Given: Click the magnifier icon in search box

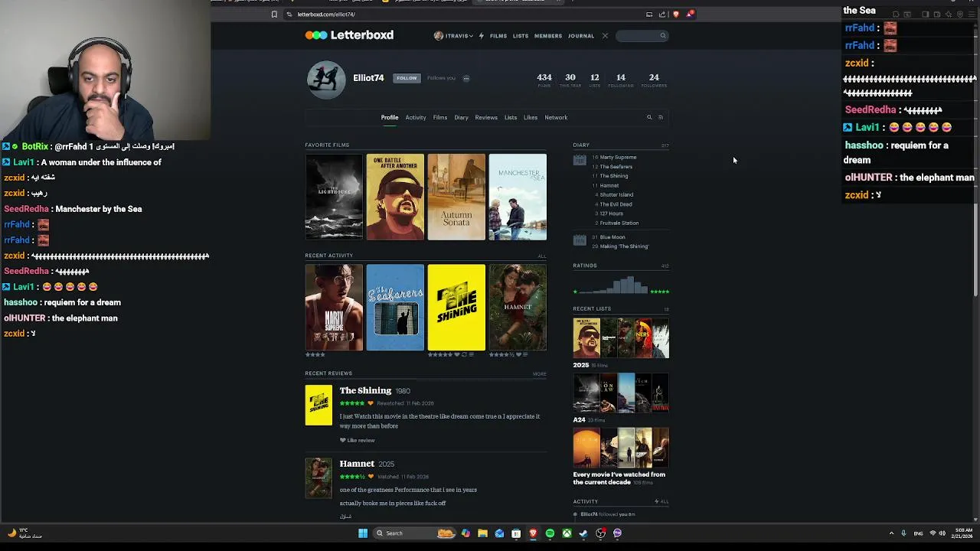Looking at the screenshot, I should point(663,36).
